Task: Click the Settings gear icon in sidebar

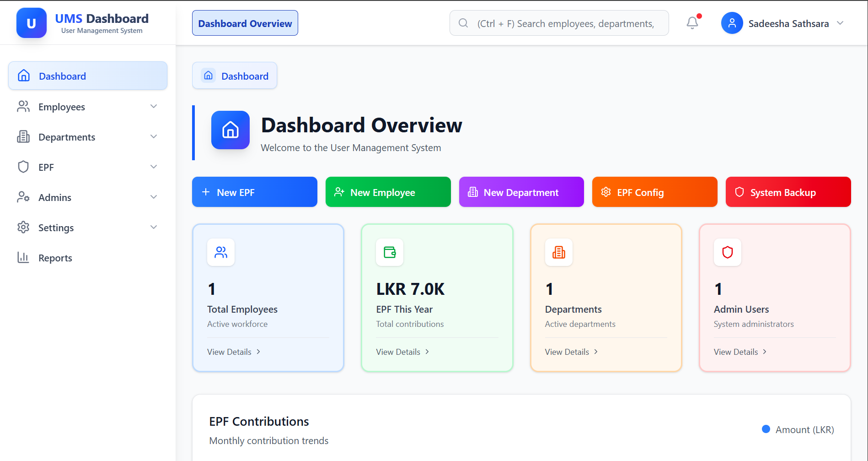Action: point(23,227)
